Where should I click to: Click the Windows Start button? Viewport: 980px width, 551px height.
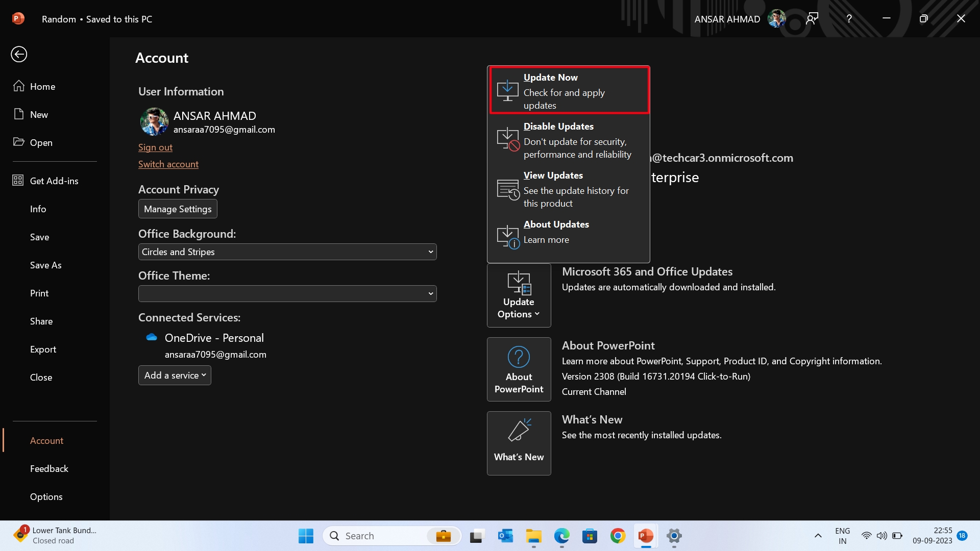[x=305, y=536]
